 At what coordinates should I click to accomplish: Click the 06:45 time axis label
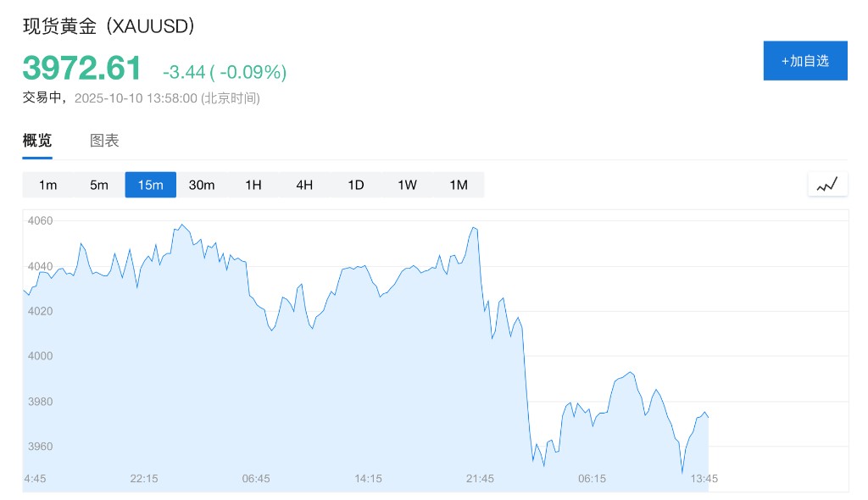(x=256, y=479)
